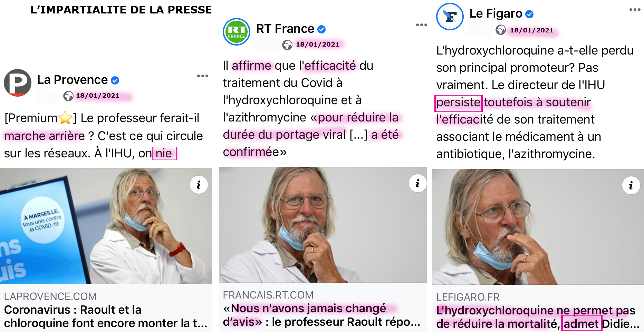This screenshot has height=332, width=644.
Task: Click info icon on Le Figaro image
Action: [631, 185]
